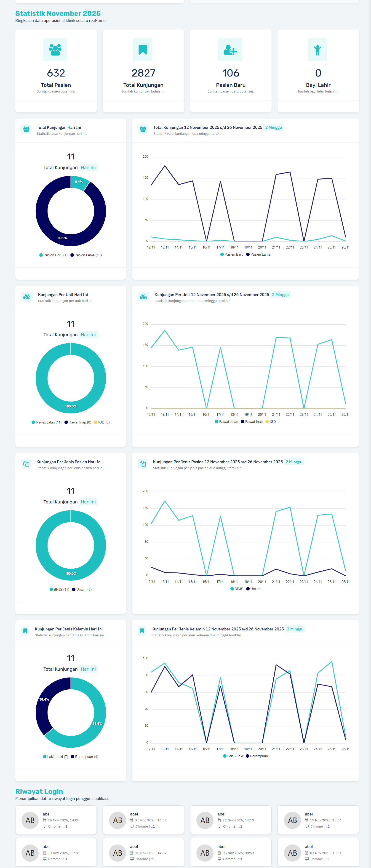Screen dimensions: 371x868
Task: Click the Bayi Lahir baby icon
Action: (317, 50)
